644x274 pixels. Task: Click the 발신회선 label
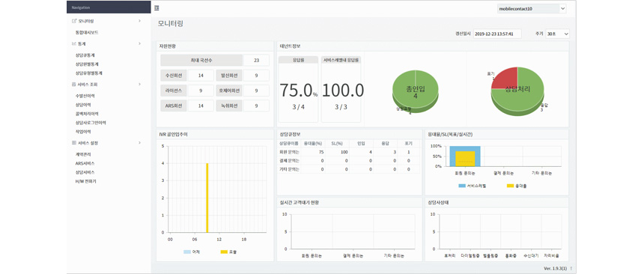(x=228, y=76)
